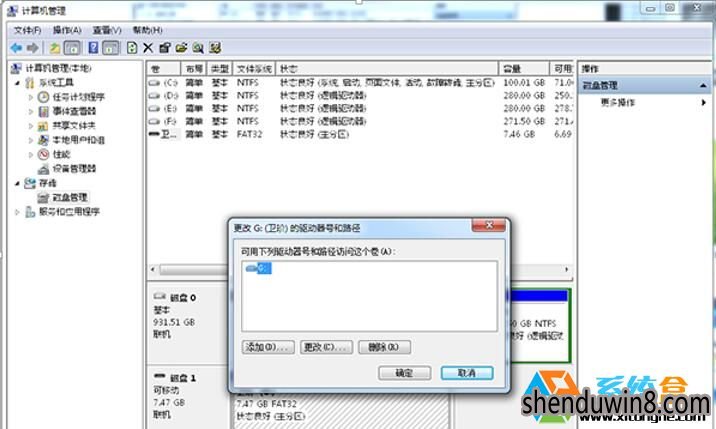Expand the 本地用户和组 node
The height and width of the screenshot is (429, 716).
point(31,140)
